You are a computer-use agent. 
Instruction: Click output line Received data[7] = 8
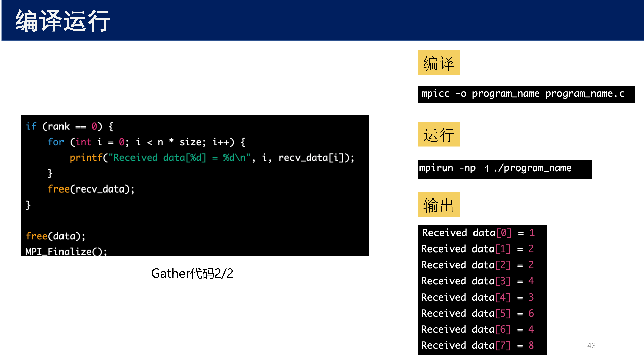coord(478,345)
